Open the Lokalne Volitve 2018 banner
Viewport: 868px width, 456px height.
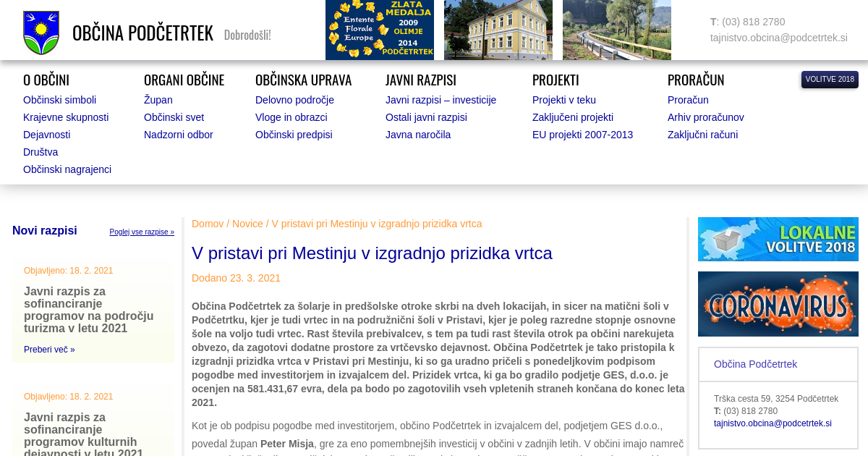(x=778, y=239)
